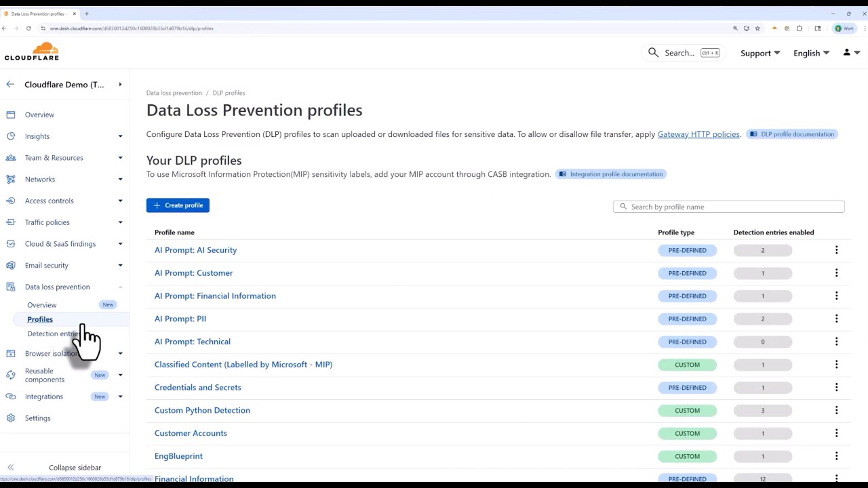Image resolution: width=868 pixels, height=488 pixels.
Task: Open the Classified Content (Labelled by Microsoft - MIP) profile
Action: (x=243, y=365)
